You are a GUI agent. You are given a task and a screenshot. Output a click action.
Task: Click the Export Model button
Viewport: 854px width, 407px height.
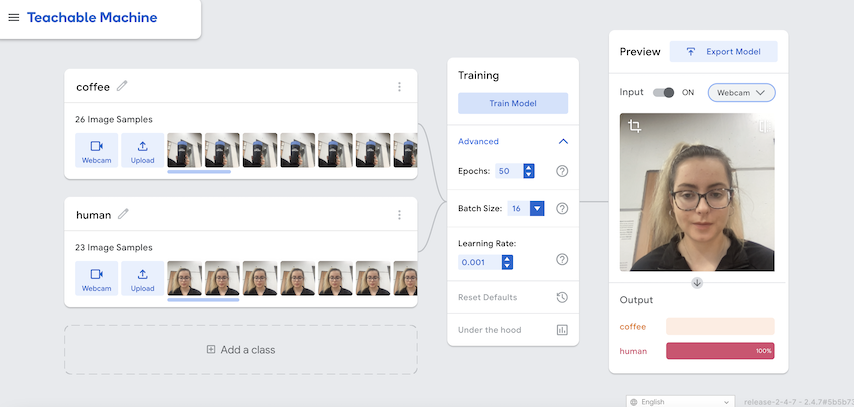(723, 52)
